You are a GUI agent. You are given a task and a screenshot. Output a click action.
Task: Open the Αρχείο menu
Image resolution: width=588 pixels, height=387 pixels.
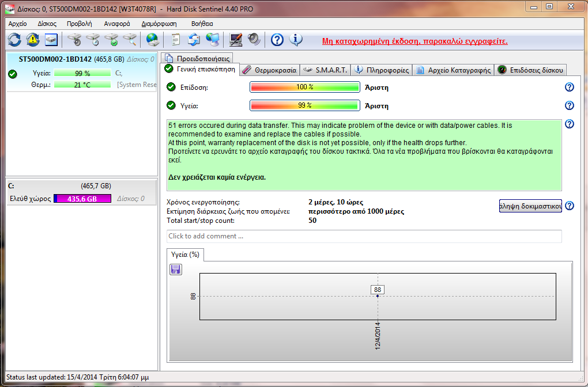tap(18, 24)
